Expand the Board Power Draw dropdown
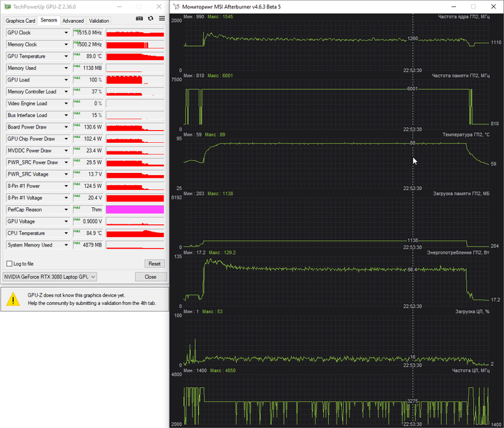504x428 pixels. [66, 127]
